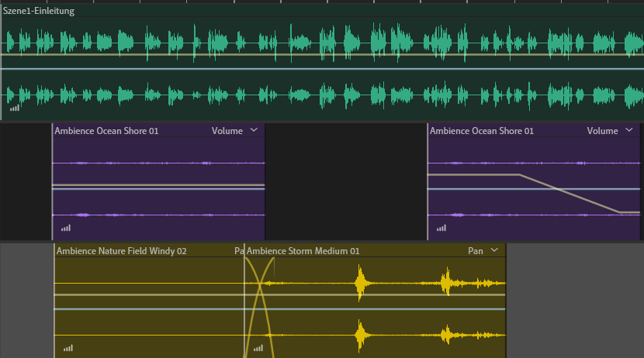Click keyframe where second Ocean Shore volume starts falling
The width and height of the screenshot is (644, 358).
pyautogui.click(x=519, y=175)
